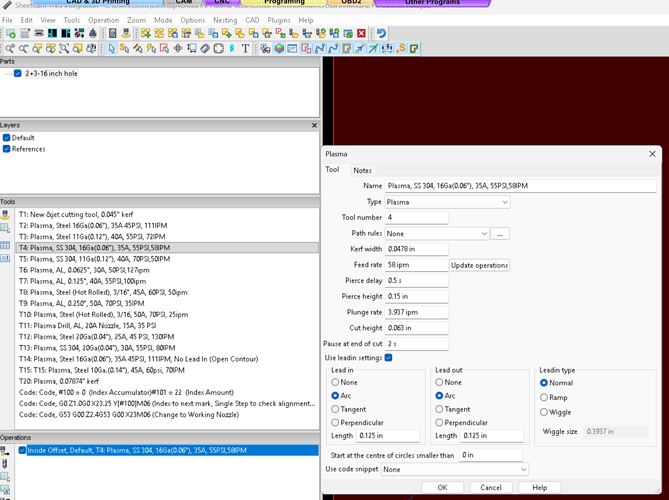This screenshot has width=669, height=500.
Task: Click the orange S start point marker icon
Action: click(401, 49)
